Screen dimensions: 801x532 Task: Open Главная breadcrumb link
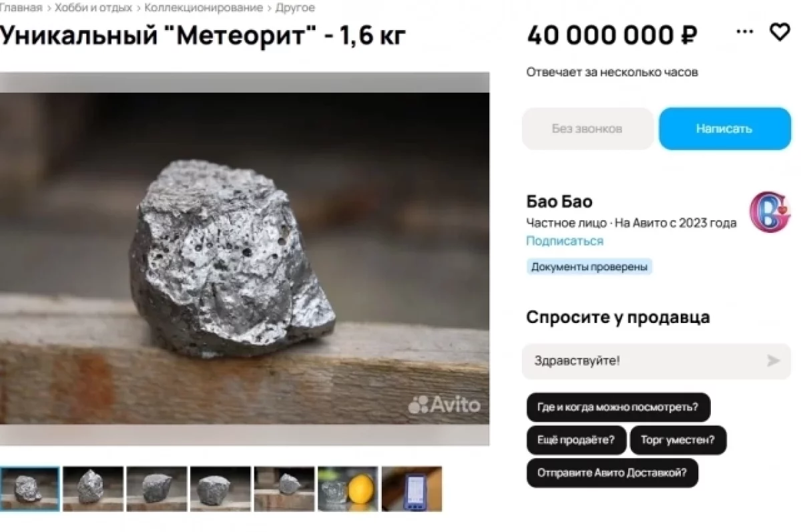[21, 8]
